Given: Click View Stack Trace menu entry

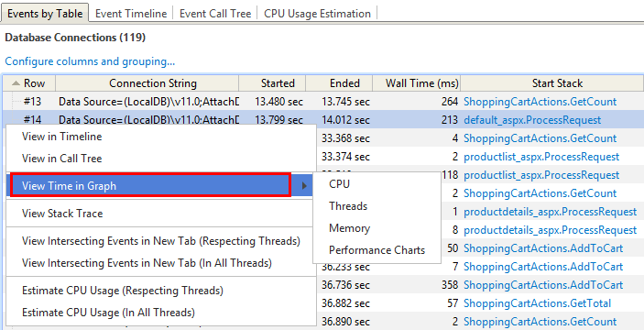Looking at the screenshot, I should click(x=62, y=214).
